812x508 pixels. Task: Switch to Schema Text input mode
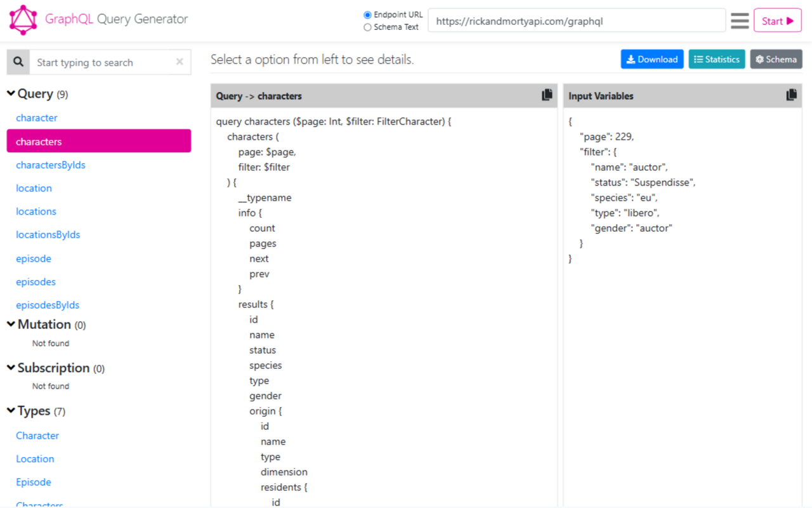click(369, 27)
